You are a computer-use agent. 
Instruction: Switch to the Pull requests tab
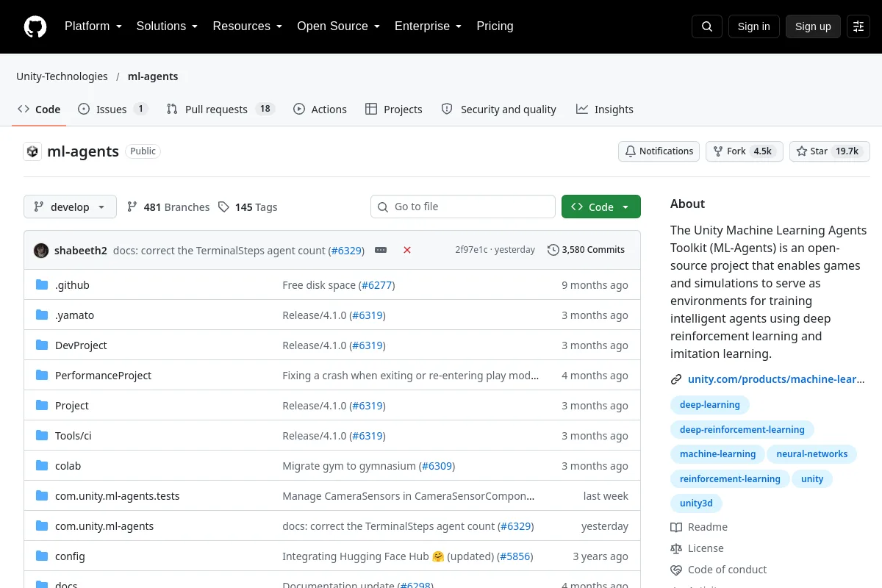coord(220,109)
